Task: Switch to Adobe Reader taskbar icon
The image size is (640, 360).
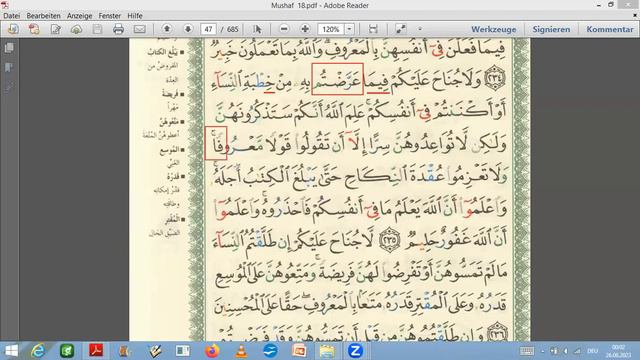Action: 96,351
